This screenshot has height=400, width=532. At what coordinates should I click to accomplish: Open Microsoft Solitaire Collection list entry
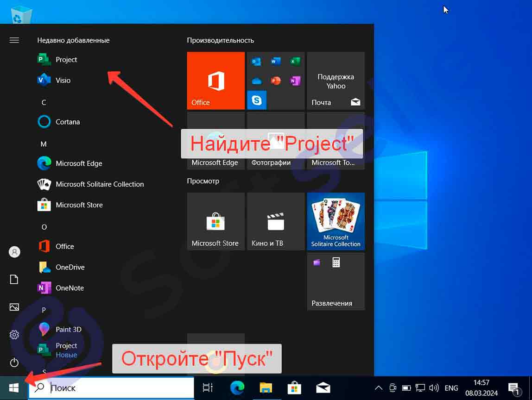coord(100,184)
